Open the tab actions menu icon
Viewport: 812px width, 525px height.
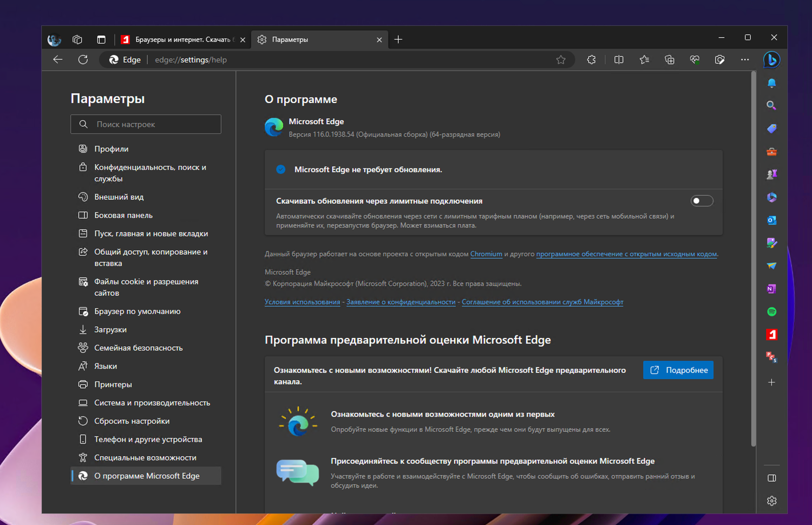(101, 40)
